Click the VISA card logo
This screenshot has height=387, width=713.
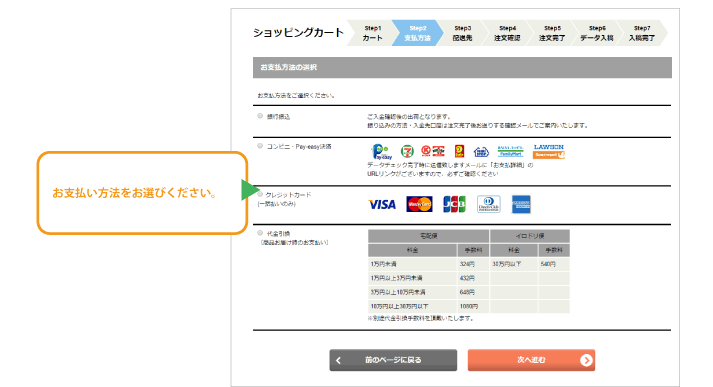pos(382,205)
